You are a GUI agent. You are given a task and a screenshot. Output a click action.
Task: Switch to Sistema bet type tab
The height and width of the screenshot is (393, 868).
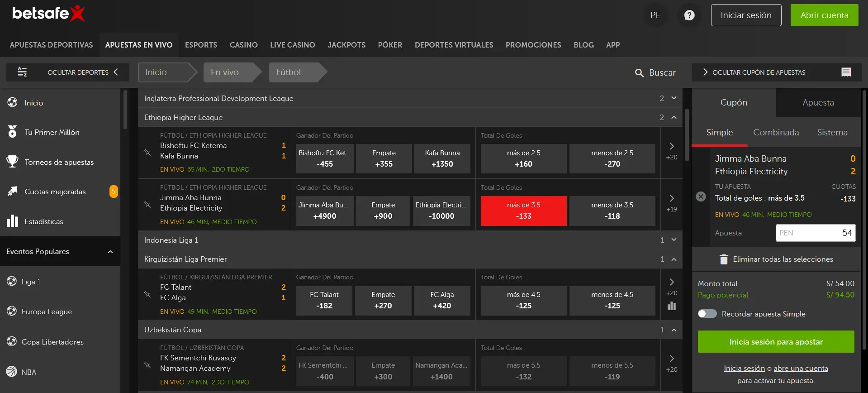tap(832, 132)
